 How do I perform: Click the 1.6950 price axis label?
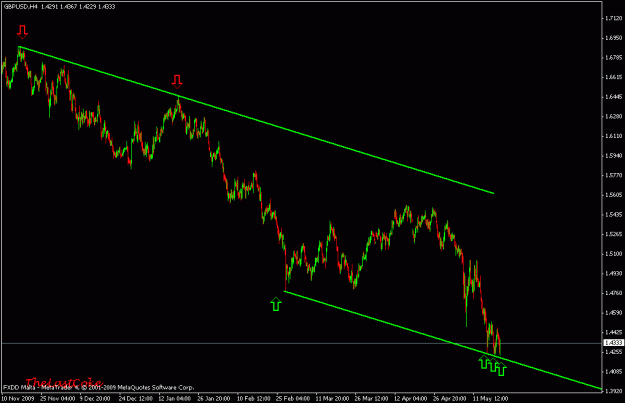coord(613,38)
